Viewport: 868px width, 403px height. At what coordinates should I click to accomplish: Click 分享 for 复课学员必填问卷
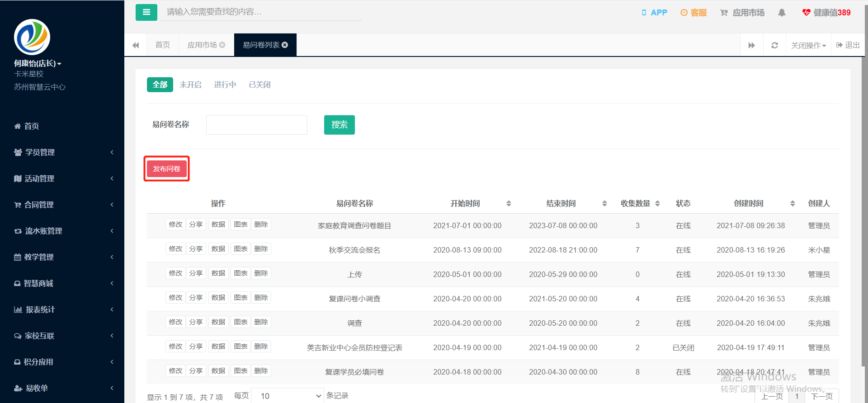pos(196,371)
